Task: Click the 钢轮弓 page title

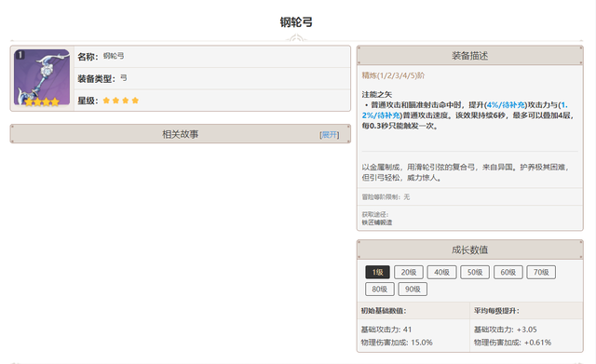Action: pos(296,22)
